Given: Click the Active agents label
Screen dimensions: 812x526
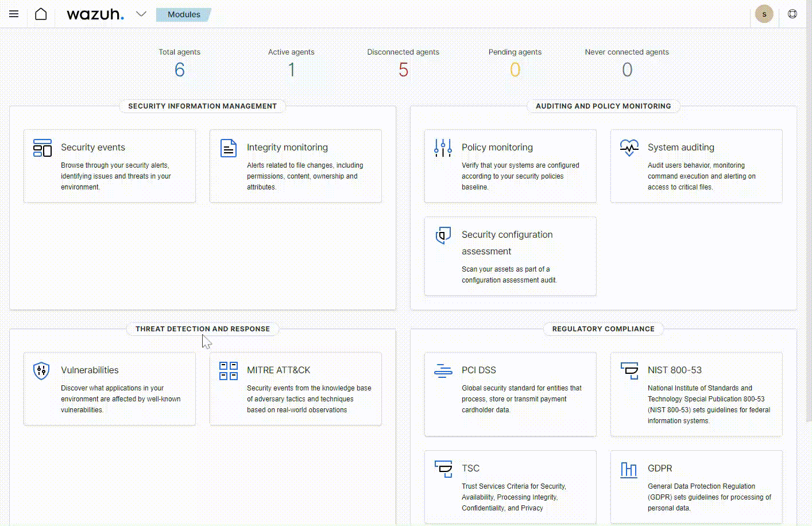Looking at the screenshot, I should [291, 52].
